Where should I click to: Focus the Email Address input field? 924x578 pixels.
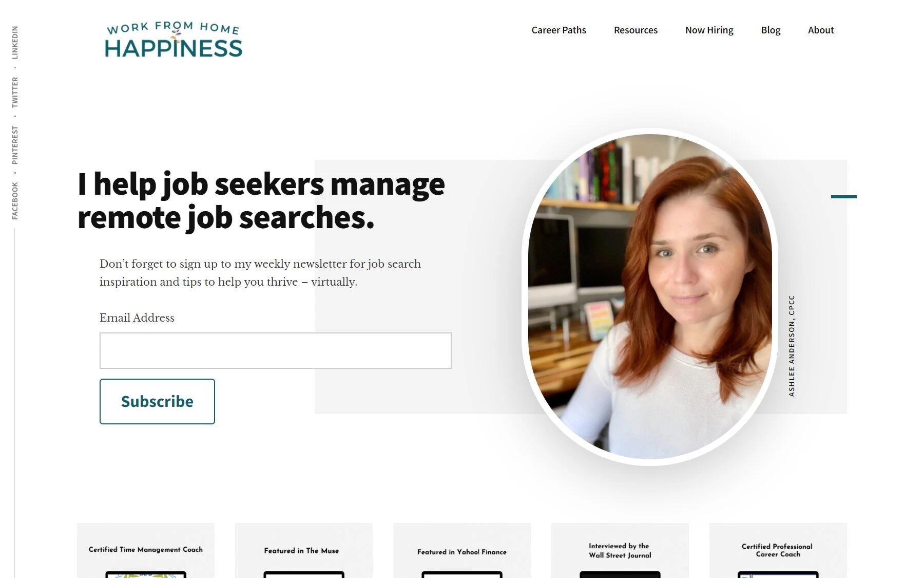coord(275,350)
